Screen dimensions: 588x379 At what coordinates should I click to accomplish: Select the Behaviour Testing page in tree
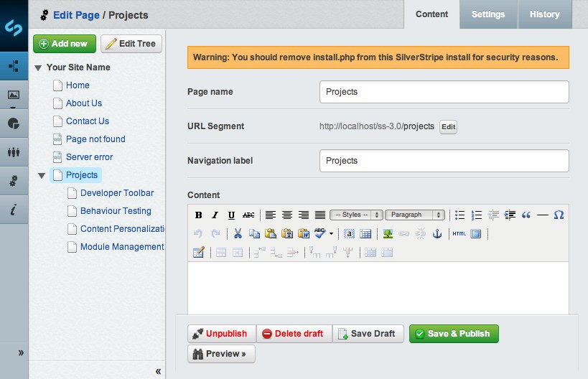[116, 211]
